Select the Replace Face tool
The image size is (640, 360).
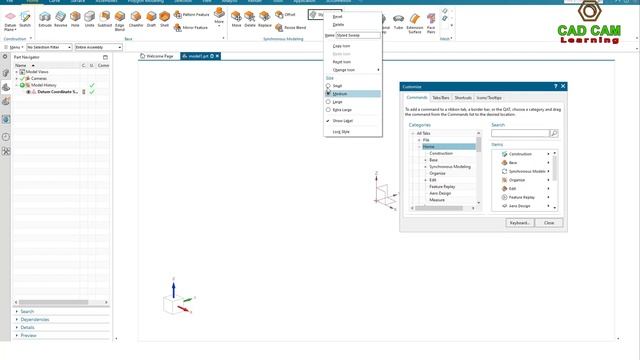pos(264,20)
